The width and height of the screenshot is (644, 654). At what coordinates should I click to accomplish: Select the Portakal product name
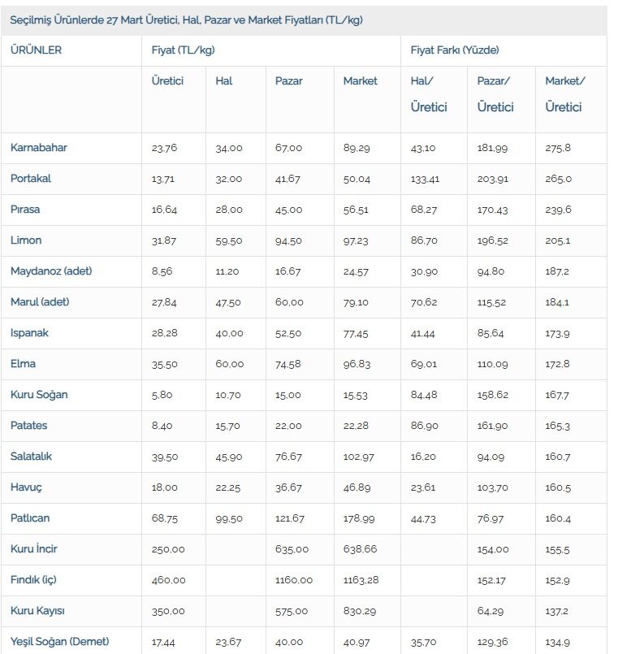pyautogui.click(x=30, y=179)
